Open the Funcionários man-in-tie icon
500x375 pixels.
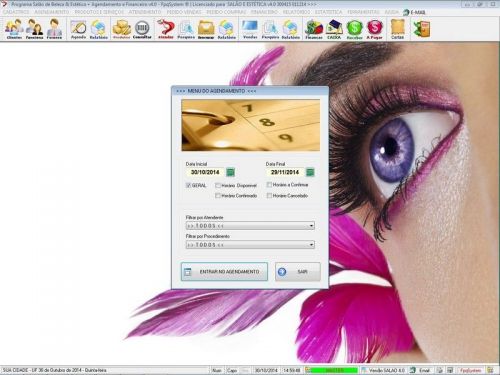coord(54,29)
